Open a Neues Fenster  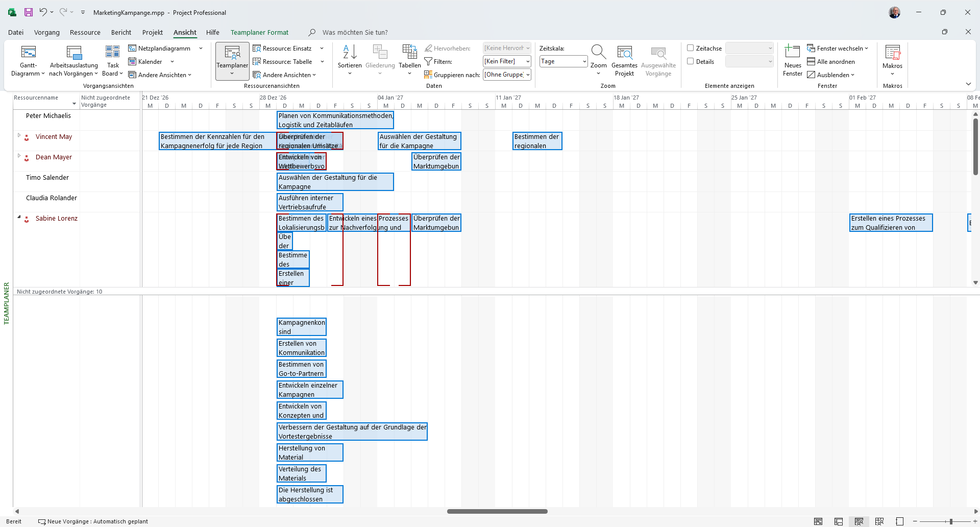(x=793, y=61)
